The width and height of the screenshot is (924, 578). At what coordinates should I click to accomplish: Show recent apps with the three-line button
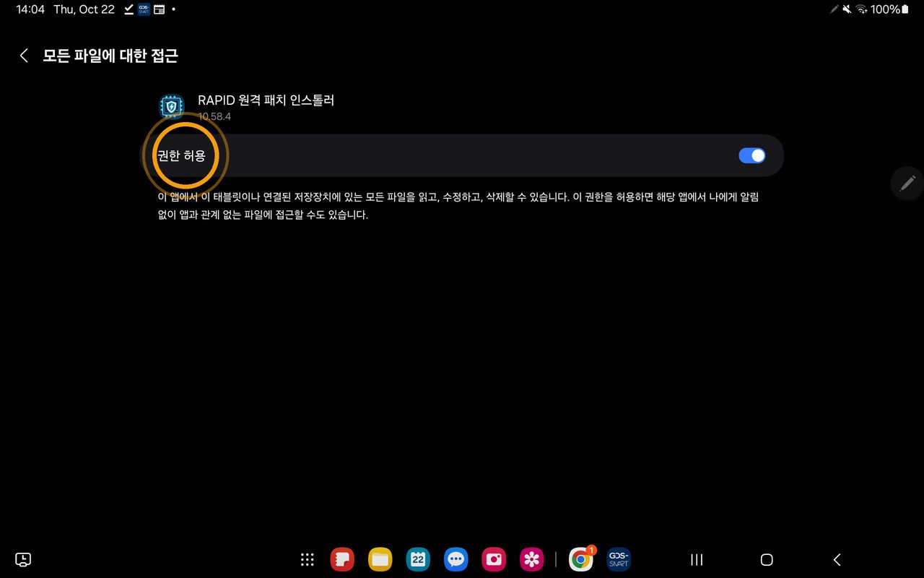point(697,559)
